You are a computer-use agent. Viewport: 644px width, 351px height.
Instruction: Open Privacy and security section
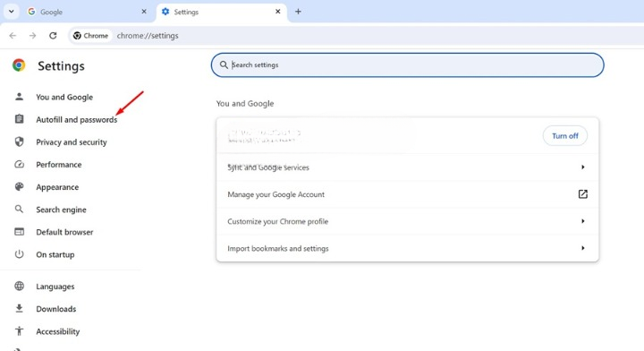pyautogui.click(x=71, y=142)
